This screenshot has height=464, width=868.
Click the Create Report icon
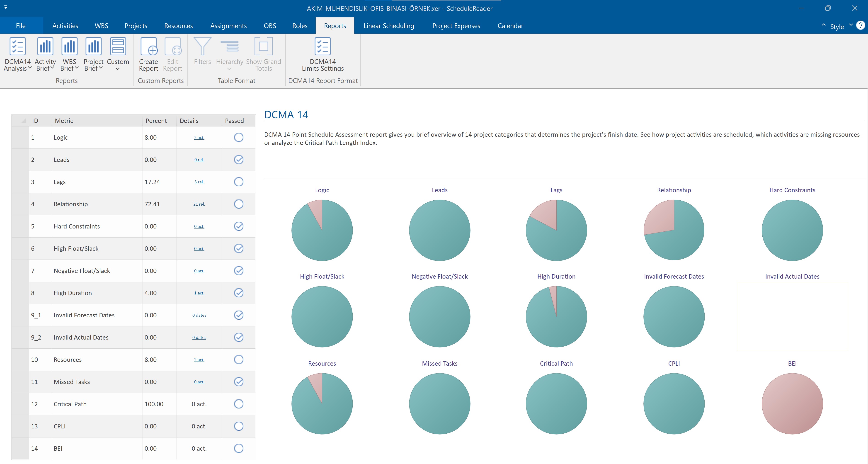pos(148,46)
